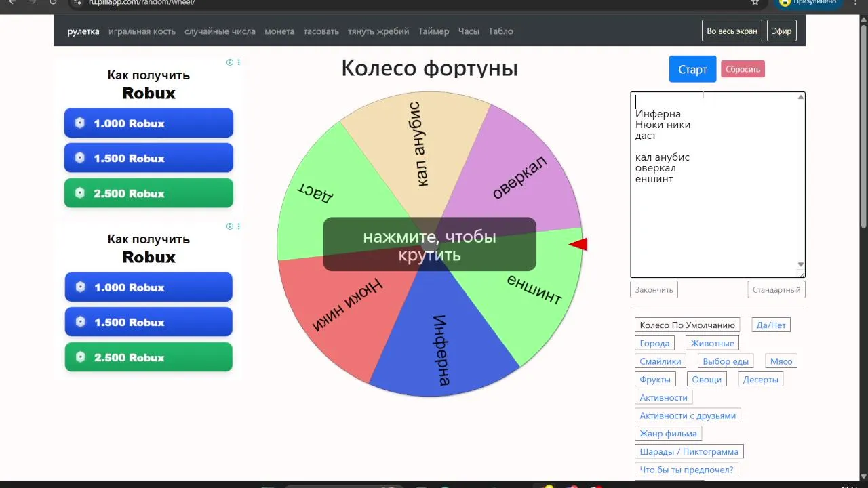This screenshot has width=868, height=488.
Task: Click the line Нюки ники in the text area
Action: click(663, 125)
